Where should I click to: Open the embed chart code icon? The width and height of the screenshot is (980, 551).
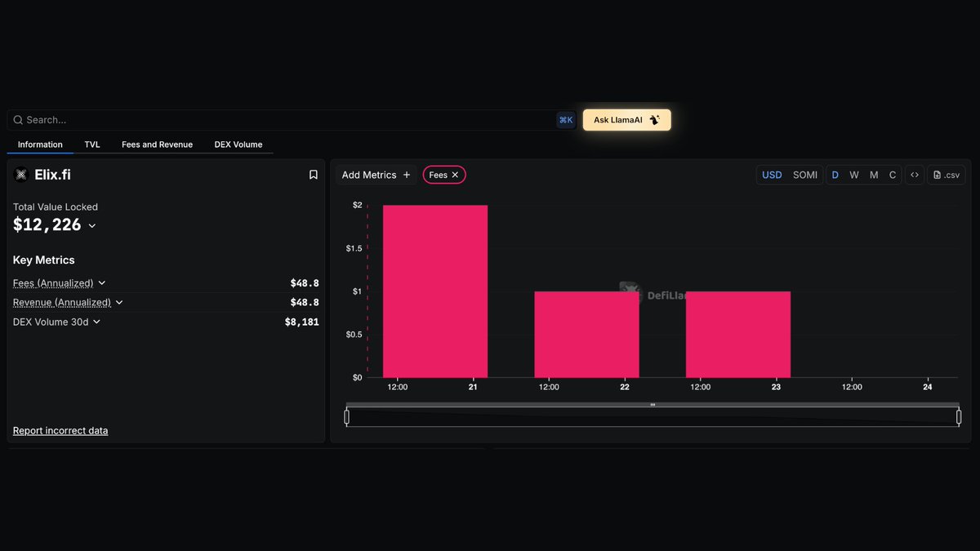pos(915,175)
